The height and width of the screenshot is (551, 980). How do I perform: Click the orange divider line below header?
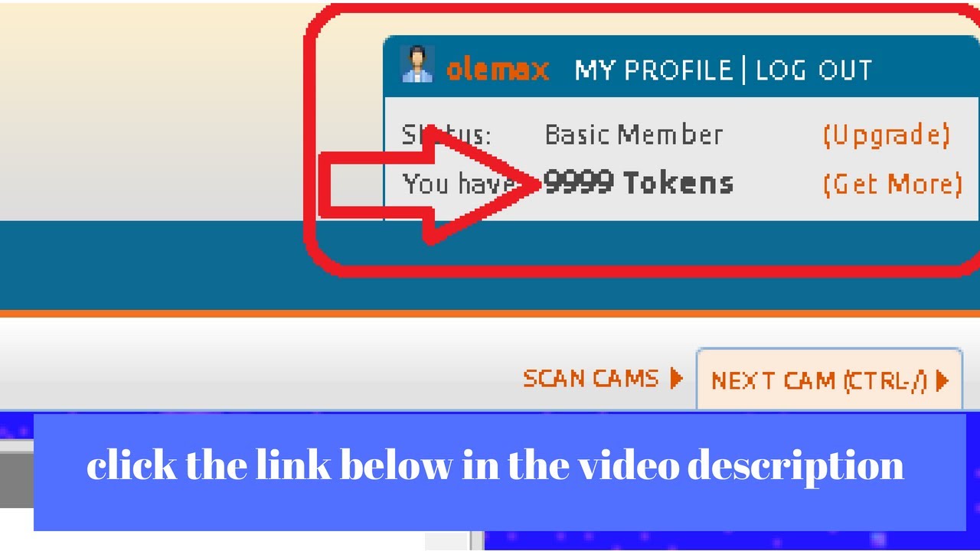pyautogui.click(x=490, y=313)
